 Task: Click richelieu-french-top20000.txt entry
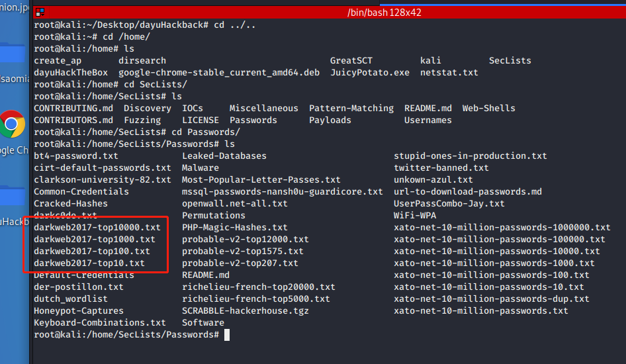click(259, 287)
